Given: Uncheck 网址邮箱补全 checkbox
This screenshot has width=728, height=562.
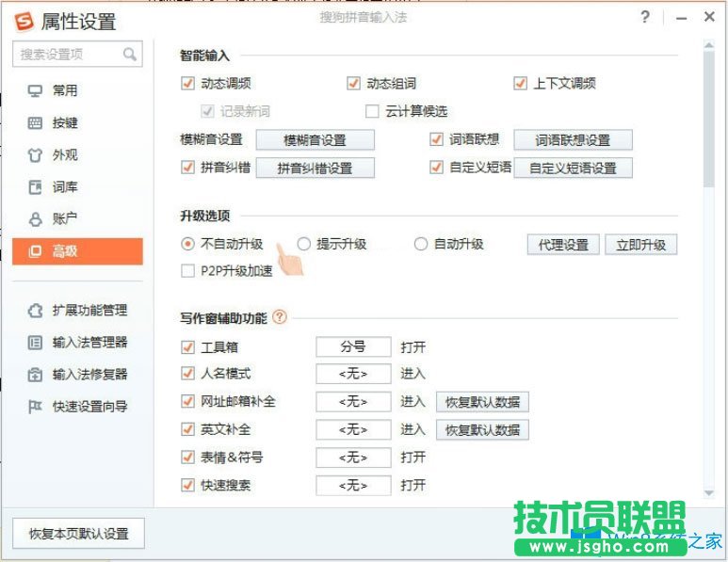Looking at the screenshot, I should pos(187,401).
